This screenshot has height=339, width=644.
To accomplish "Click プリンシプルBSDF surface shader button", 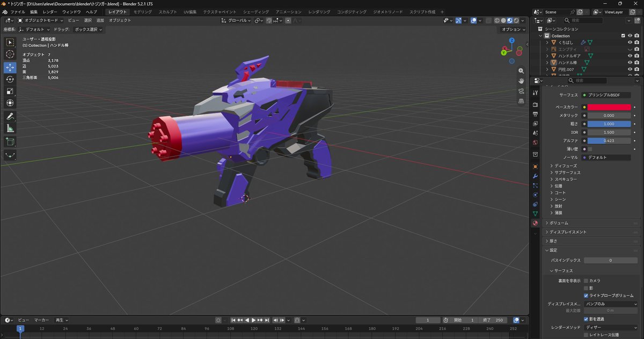I will [x=607, y=95].
